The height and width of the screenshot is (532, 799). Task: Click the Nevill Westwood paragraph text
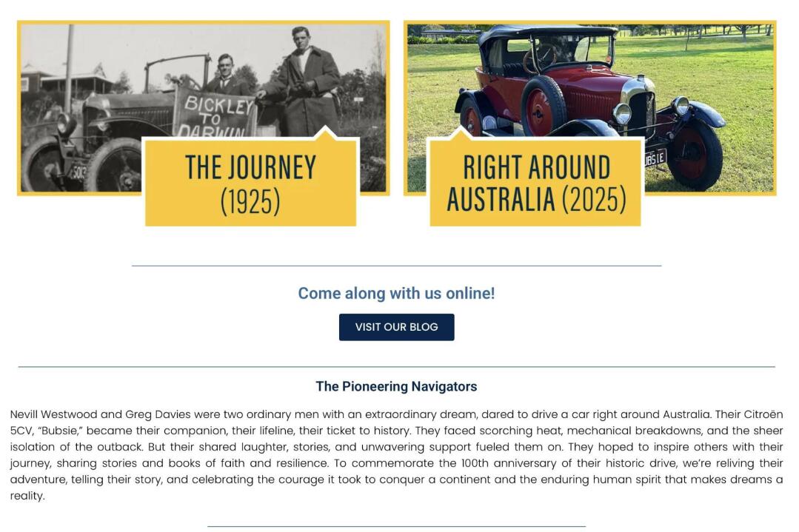pos(396,454)
